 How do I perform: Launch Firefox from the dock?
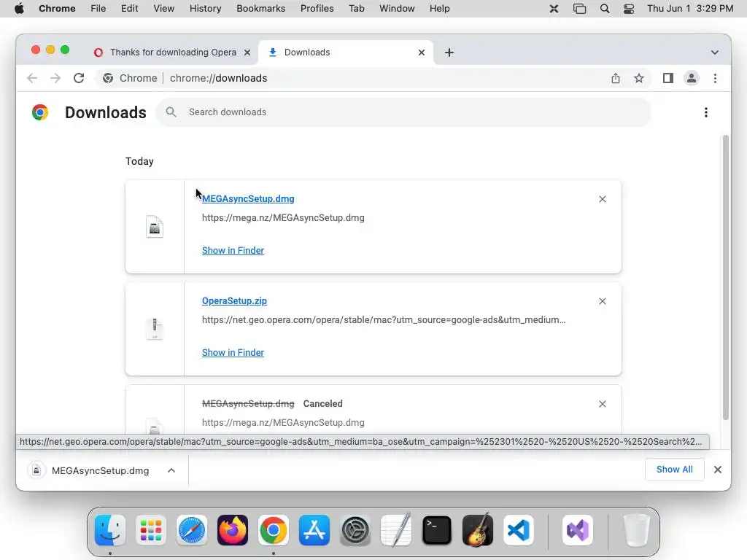click(233, 530)
